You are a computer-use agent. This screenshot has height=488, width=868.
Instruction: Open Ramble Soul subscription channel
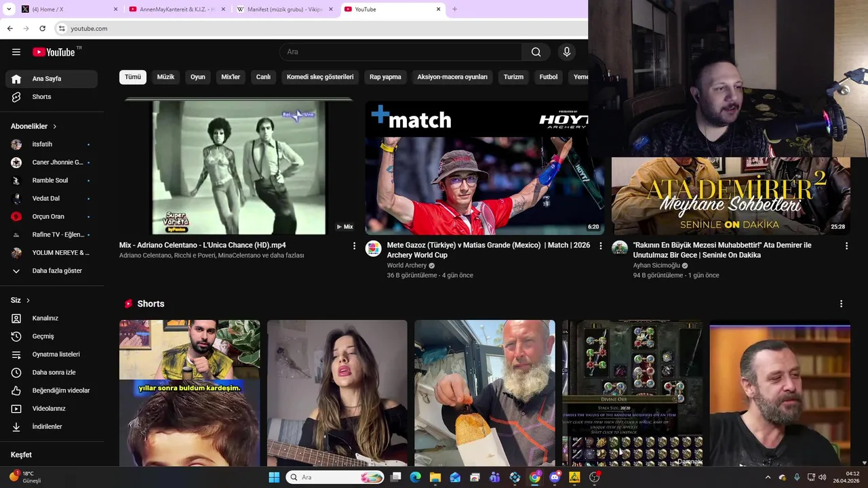coord(52,180)
